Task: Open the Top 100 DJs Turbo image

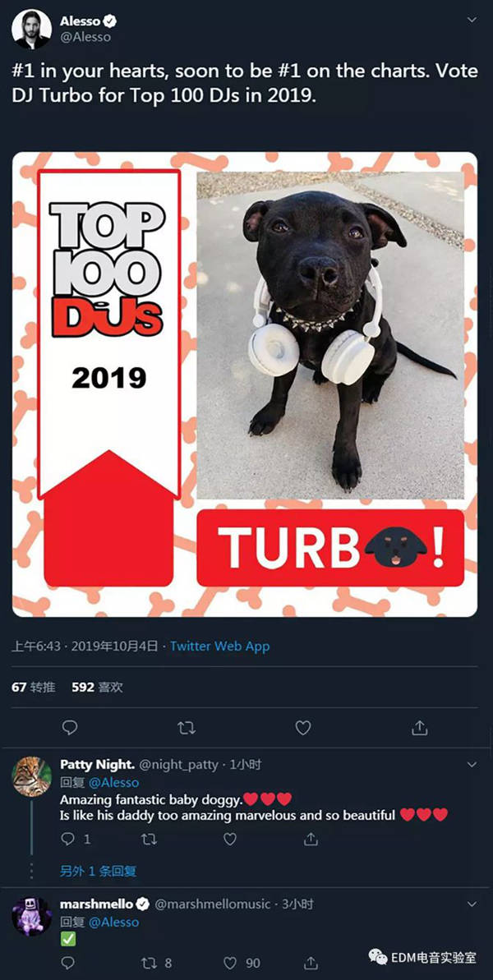Action: 245,384
